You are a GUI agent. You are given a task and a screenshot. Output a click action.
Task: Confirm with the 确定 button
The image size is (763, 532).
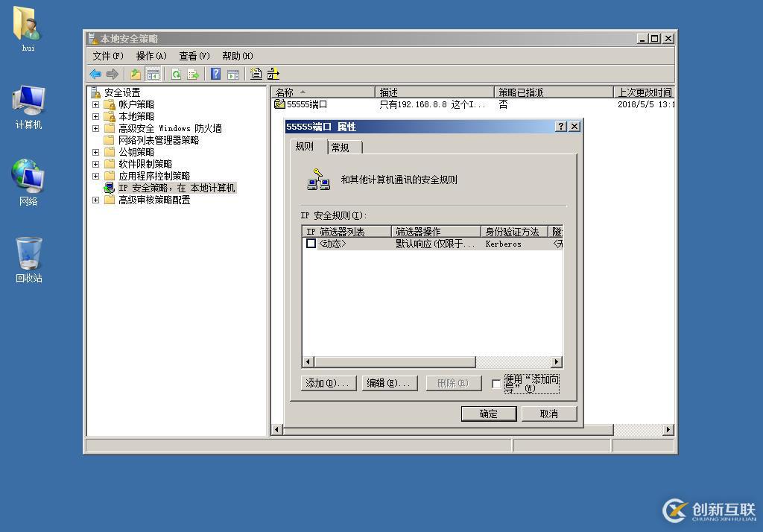pos(489,414)
